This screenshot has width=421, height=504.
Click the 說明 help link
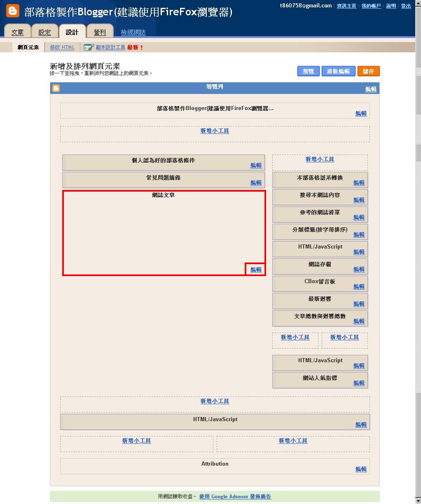[391, 6]
